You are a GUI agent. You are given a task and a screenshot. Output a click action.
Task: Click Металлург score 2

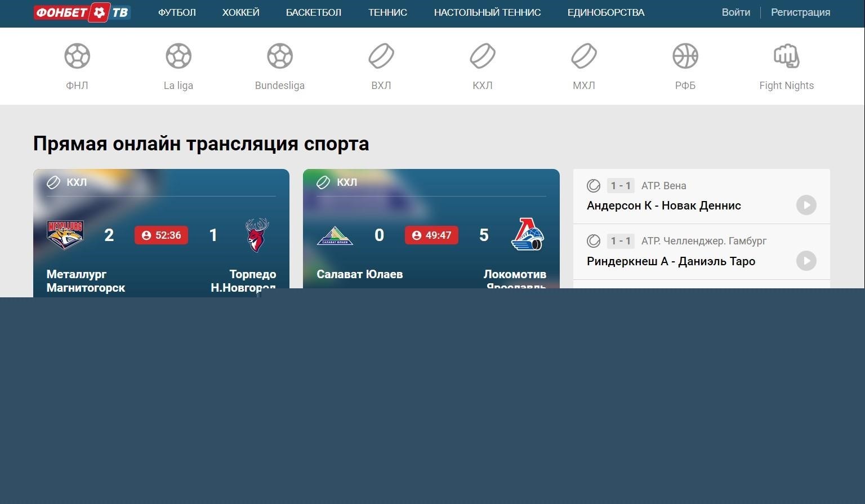109,235
